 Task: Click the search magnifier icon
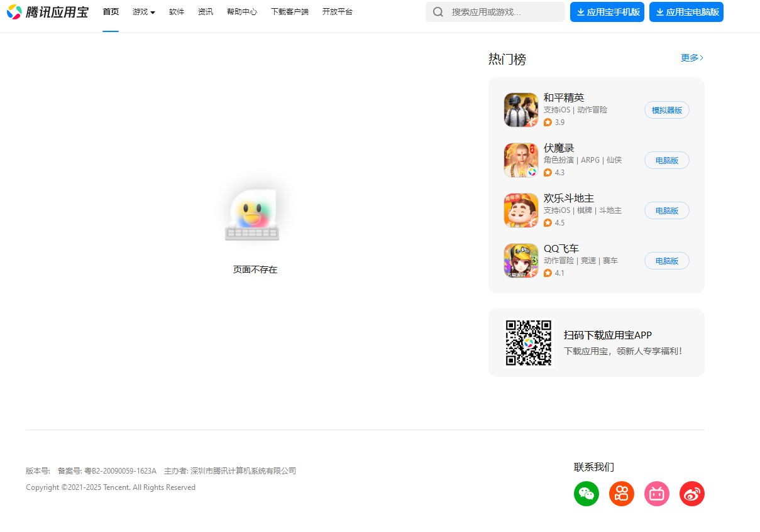pyautogui.click(x=438, y=12)
